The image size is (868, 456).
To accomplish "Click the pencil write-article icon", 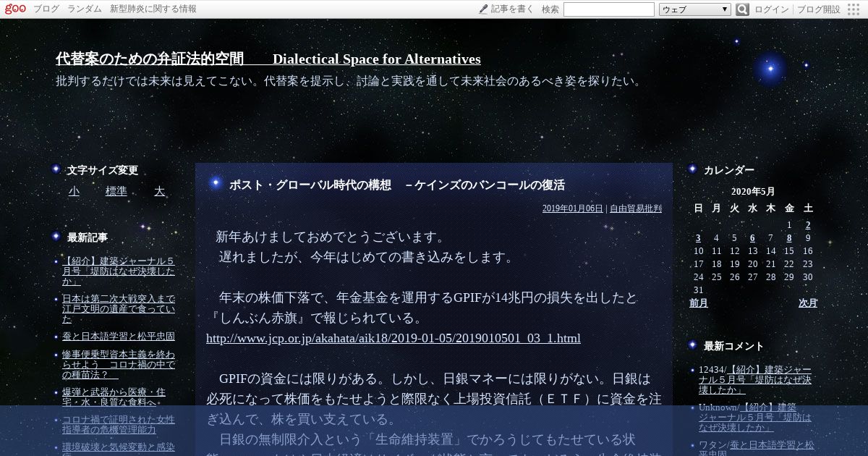I will pyautogui.click(x=483, y=9).
